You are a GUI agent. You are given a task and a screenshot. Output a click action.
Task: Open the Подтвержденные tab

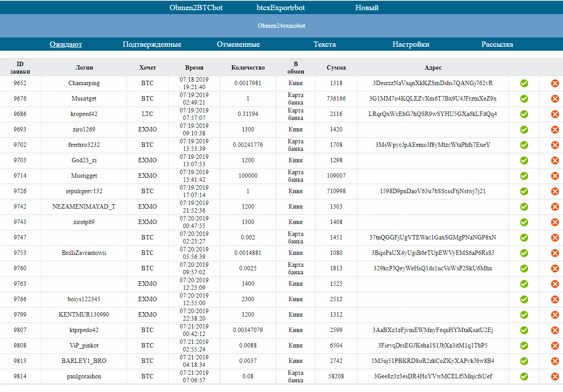coord(152,45)
